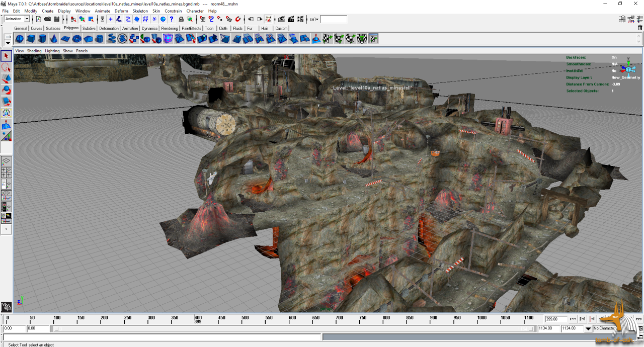Open the panel Shading menu

coord(34,51)
